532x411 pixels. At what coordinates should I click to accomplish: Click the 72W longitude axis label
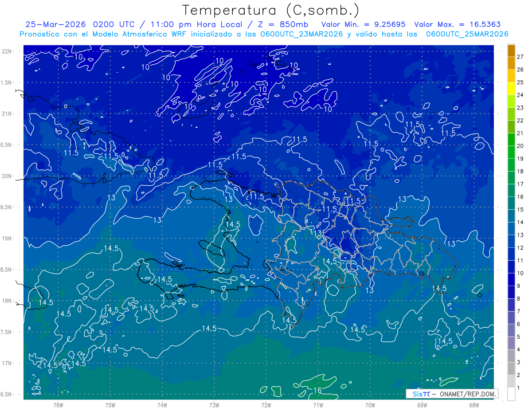[x=266, y=405]
